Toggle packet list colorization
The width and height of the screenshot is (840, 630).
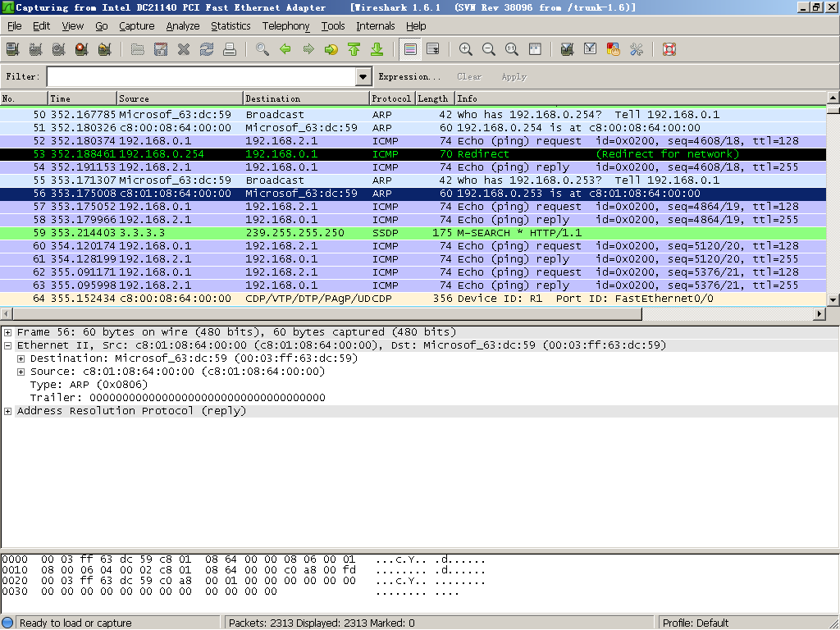(410, 50)
